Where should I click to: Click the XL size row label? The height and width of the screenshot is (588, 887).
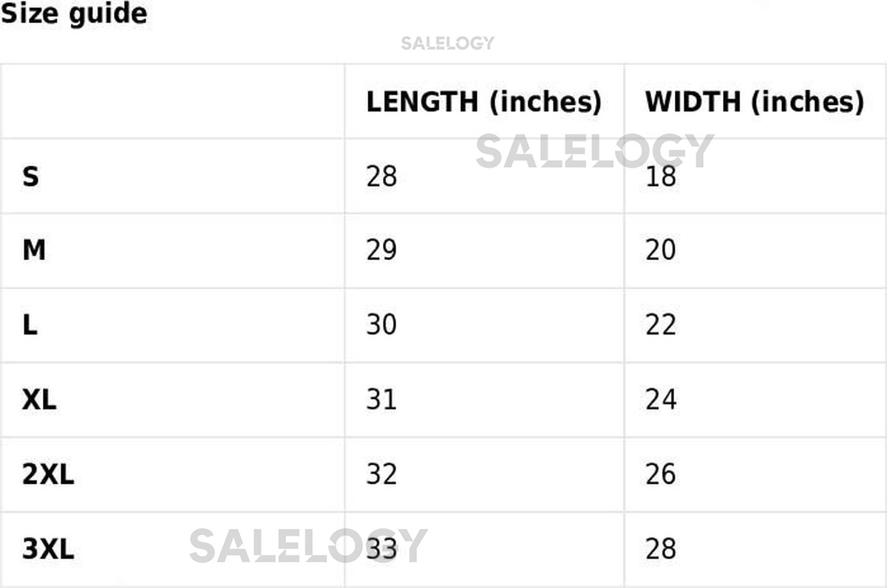click(x=39, y=400)
